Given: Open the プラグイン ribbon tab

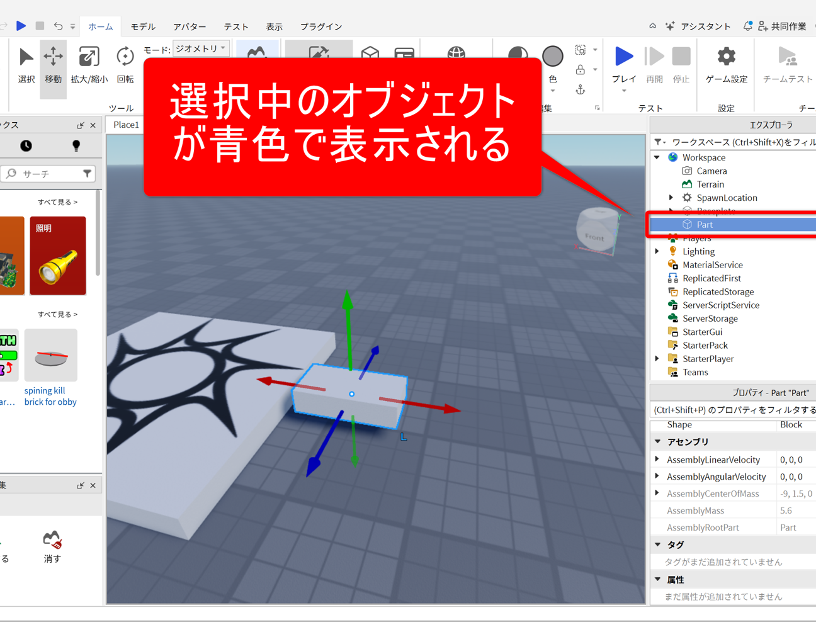Looking at the screenshot, I should point(320,26).
